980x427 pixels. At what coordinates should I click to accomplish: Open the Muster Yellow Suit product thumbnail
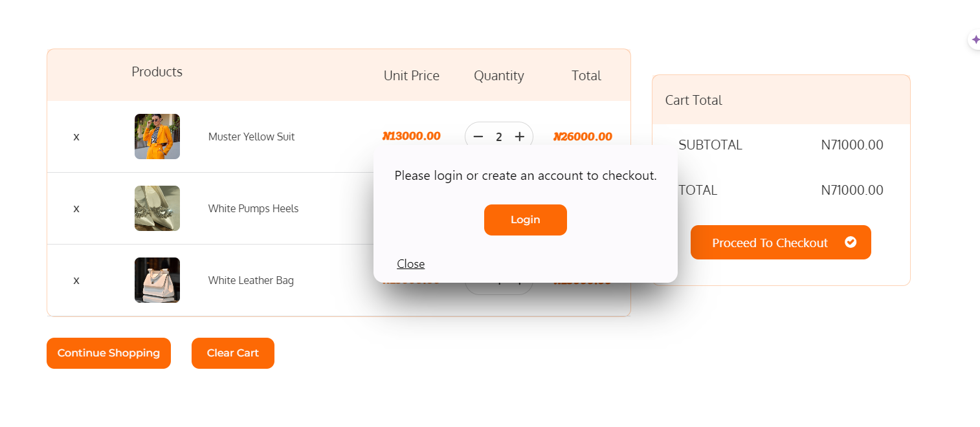157,137
